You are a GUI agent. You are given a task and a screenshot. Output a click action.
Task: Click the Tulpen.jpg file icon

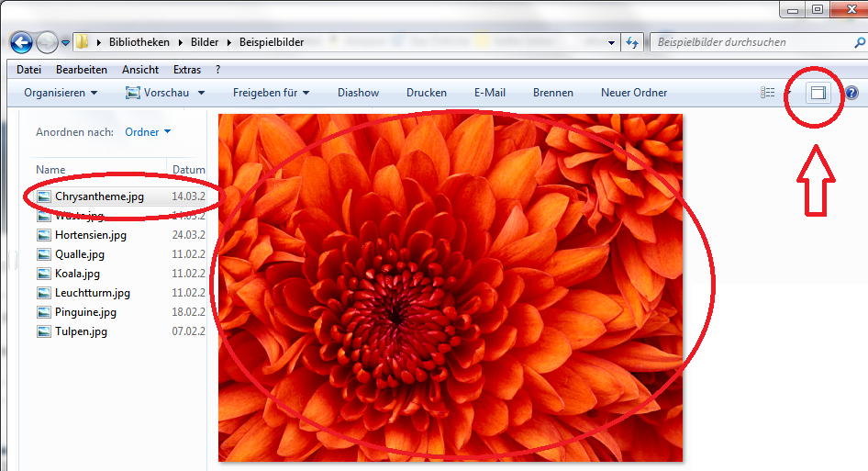pyautogui.click(x=44, y=331)
